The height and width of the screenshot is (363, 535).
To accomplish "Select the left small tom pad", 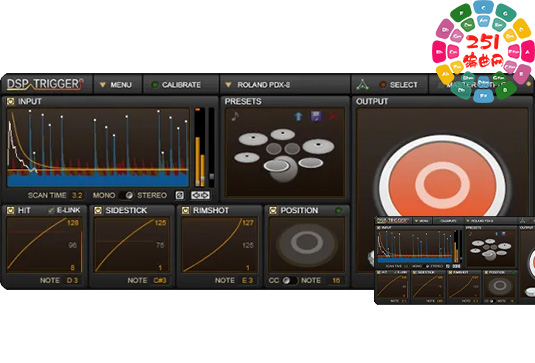I will (274, 149).
